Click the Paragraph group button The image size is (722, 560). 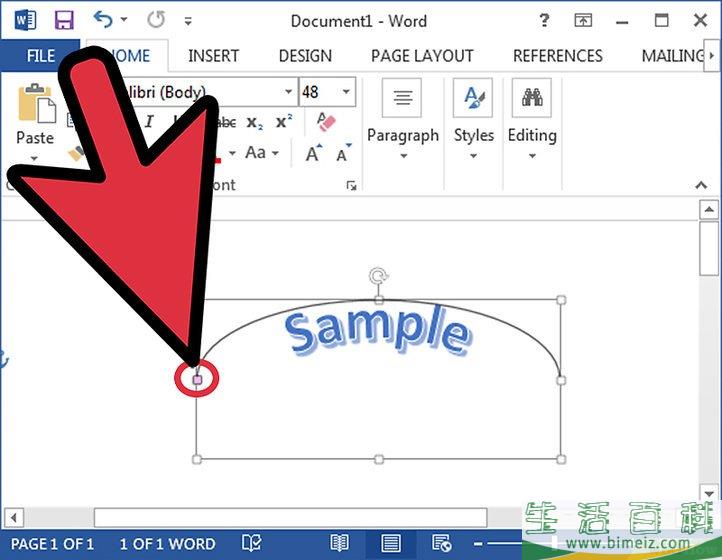click(x=402, y=121)
